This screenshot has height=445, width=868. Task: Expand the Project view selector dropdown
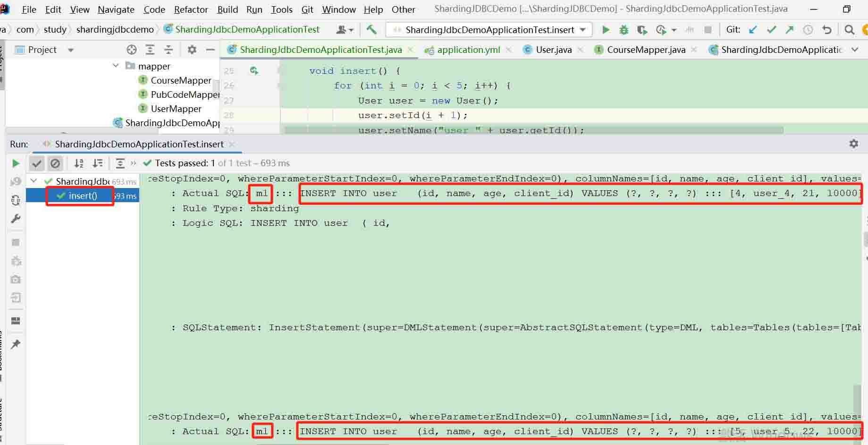click(70, 50)
